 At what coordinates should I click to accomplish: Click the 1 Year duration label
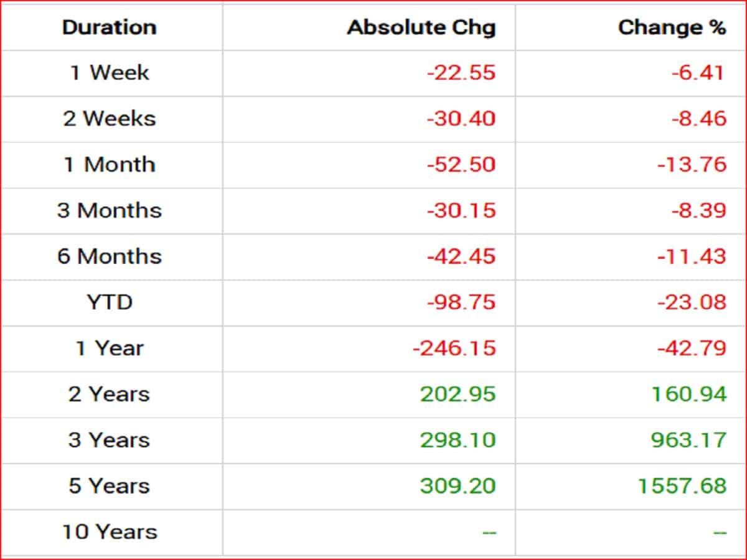point(110,348)
